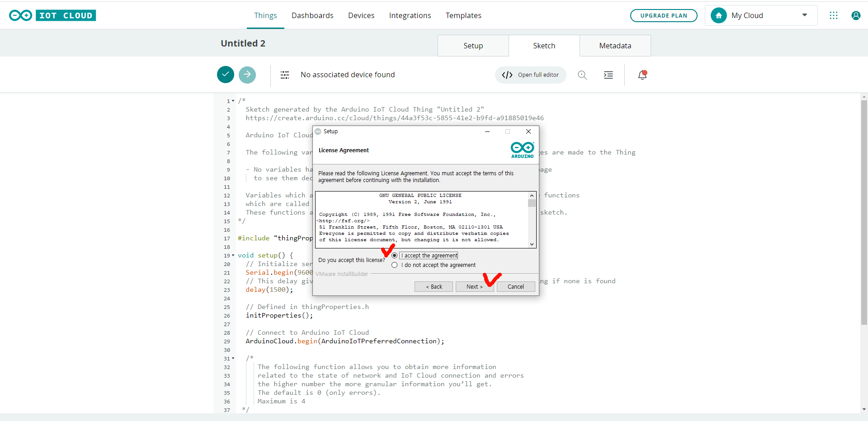The height and width of the screenshot is (421, 868).
Task: Click the My Cloud home icon
Action: tap(719, 15)
